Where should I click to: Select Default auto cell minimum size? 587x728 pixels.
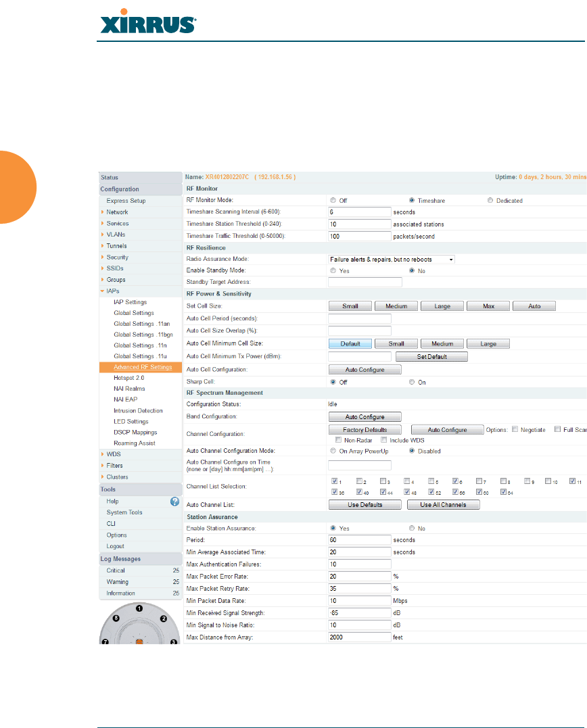coord(350,343)
